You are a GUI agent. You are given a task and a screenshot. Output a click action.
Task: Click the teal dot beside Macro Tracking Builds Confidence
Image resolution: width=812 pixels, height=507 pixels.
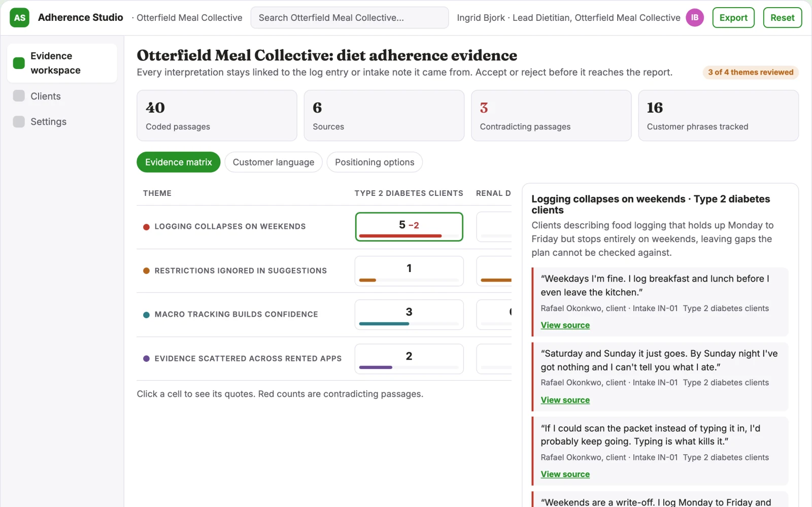146,315
